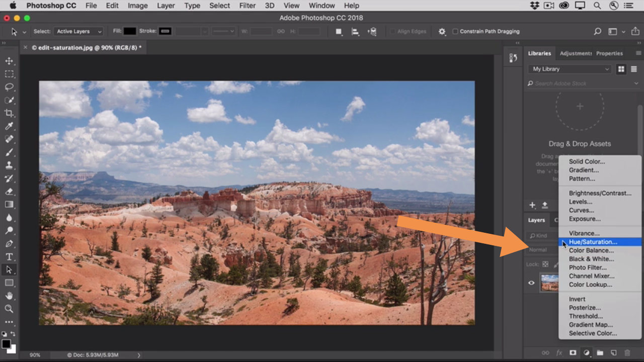The width and height of the screenshot is (644, 362).
Task: Choose the Crop tool
Action: tap(9, 113)
